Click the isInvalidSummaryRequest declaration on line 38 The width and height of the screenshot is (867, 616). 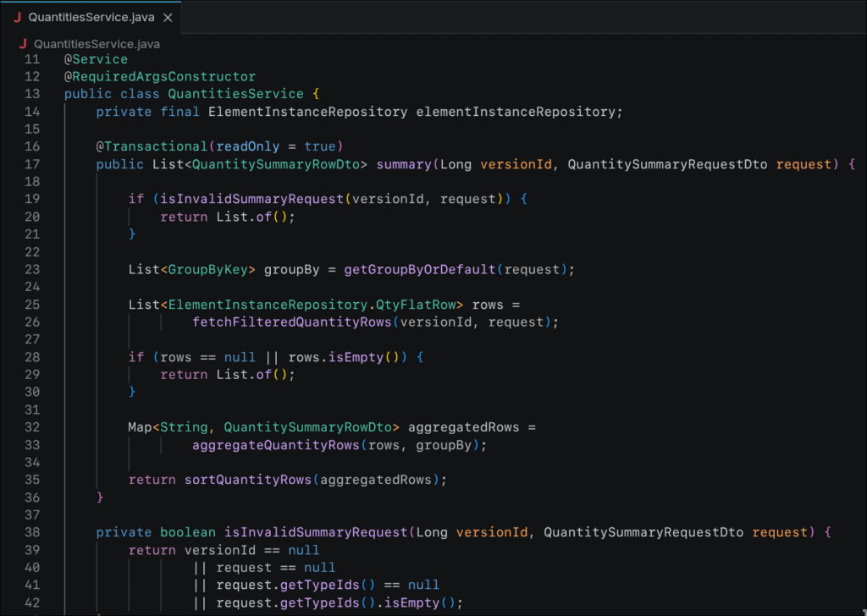(316, 532)
